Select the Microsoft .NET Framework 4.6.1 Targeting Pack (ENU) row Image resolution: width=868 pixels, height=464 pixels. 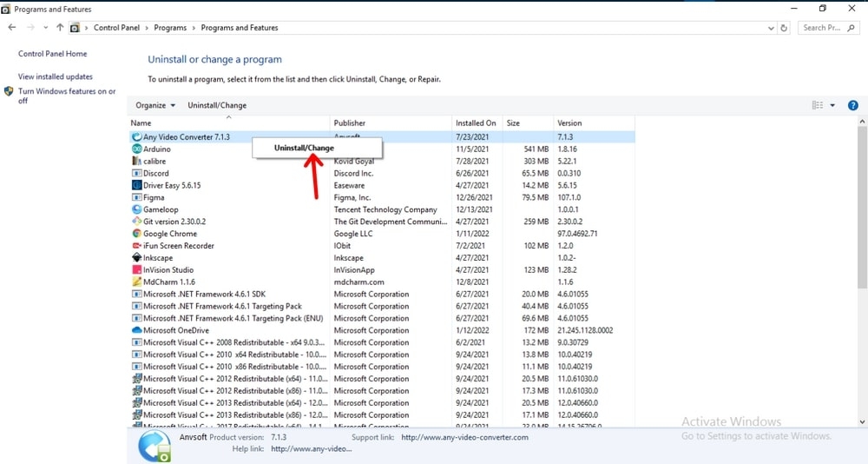382,318
